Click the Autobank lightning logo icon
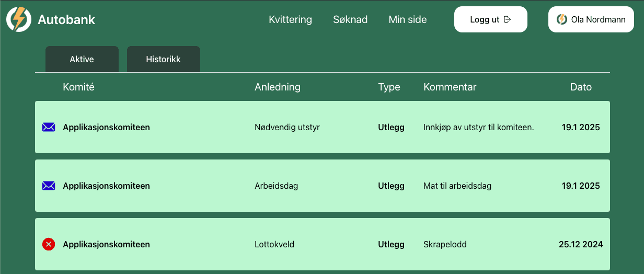 [x=19, y=19]
